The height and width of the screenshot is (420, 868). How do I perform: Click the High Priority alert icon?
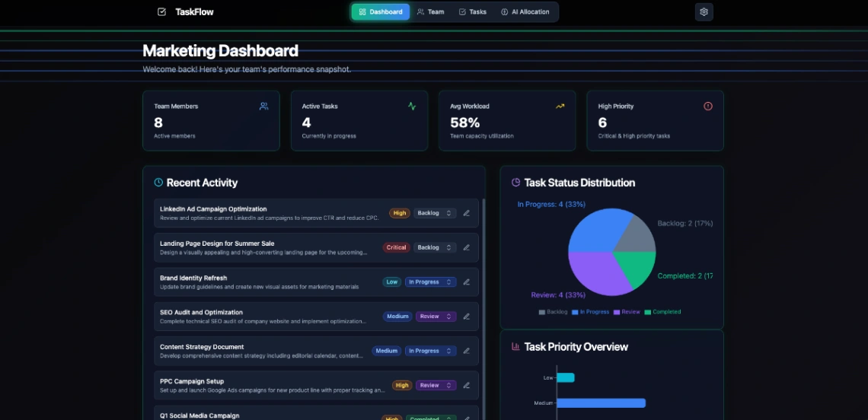coord(708,107)
